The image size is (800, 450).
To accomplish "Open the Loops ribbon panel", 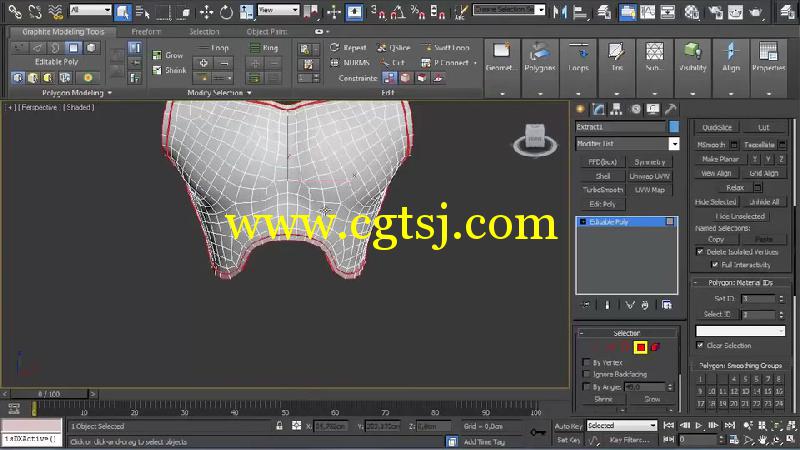I will pos(578,67).
